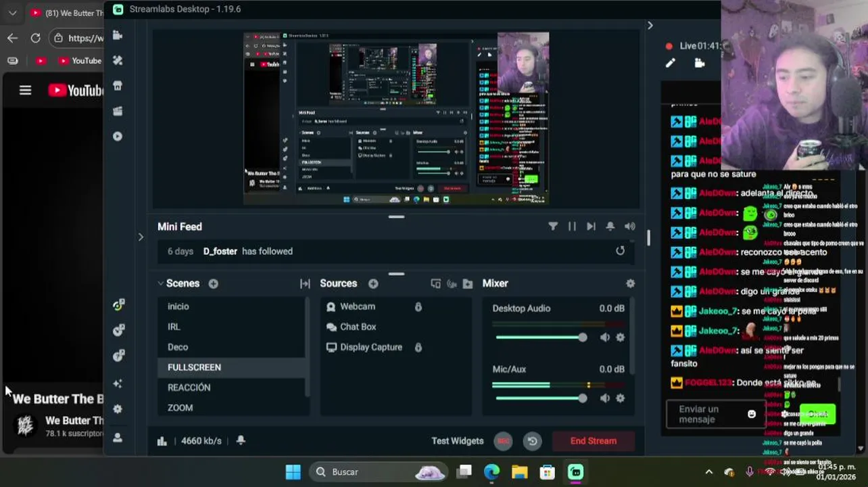The width and height of the screenshot is (868, 487).
Task: Toggle lock on Webcam source
Action: click(418, 306)
